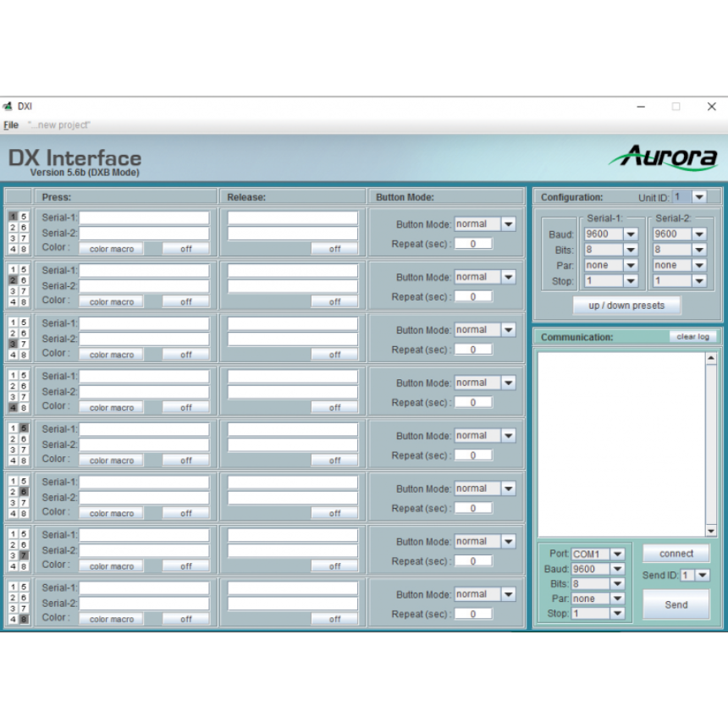
Task: Click Press Serial-1 field in button 8 row
Action: (x=145, y=588)
